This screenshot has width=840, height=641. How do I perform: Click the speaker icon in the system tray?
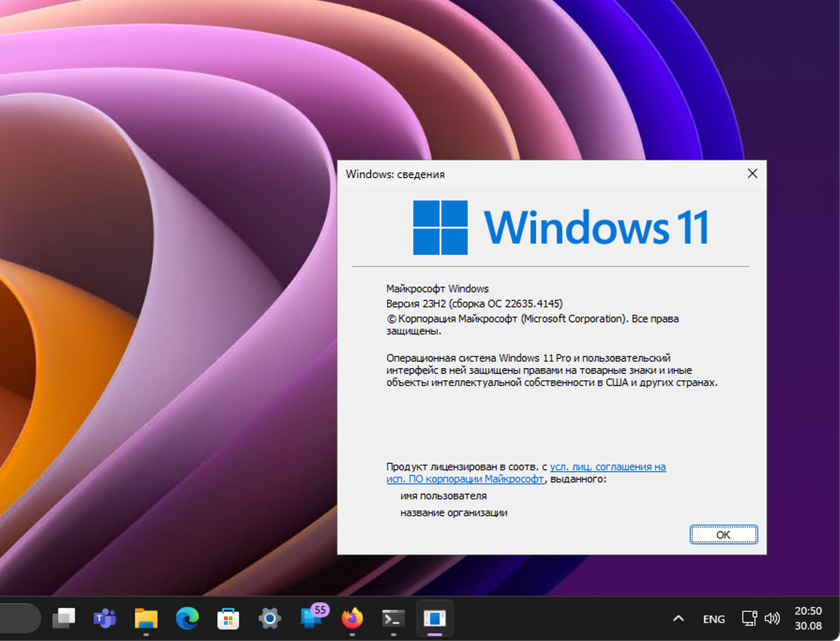773,619
